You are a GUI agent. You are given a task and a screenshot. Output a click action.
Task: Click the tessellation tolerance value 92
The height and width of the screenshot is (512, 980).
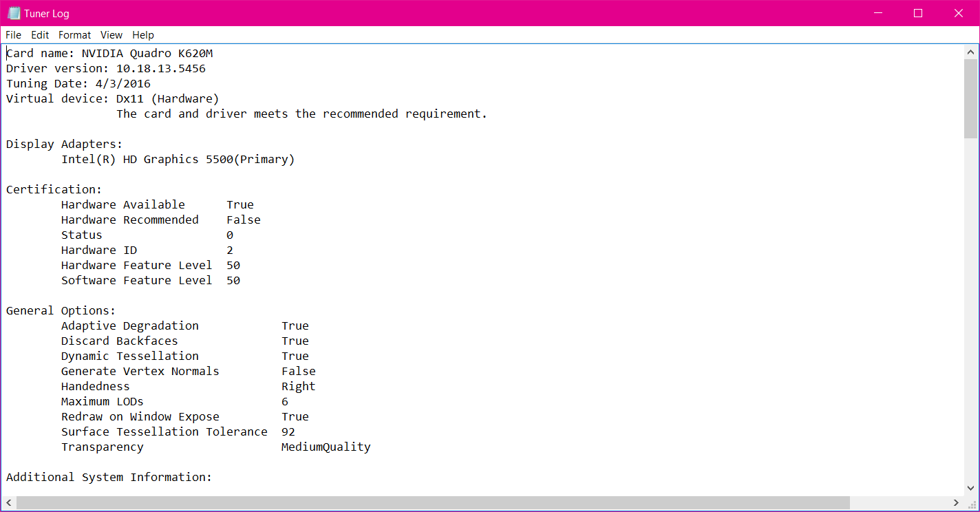(288, 431)
